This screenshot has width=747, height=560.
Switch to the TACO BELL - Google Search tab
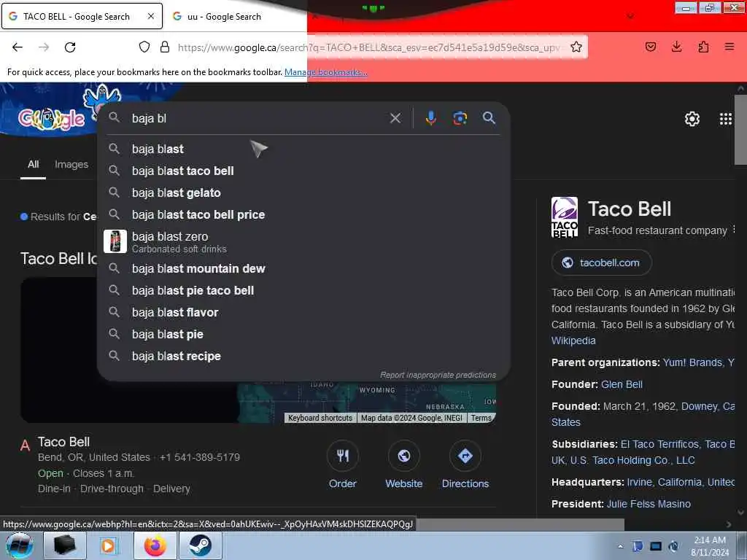pos(76,16)
